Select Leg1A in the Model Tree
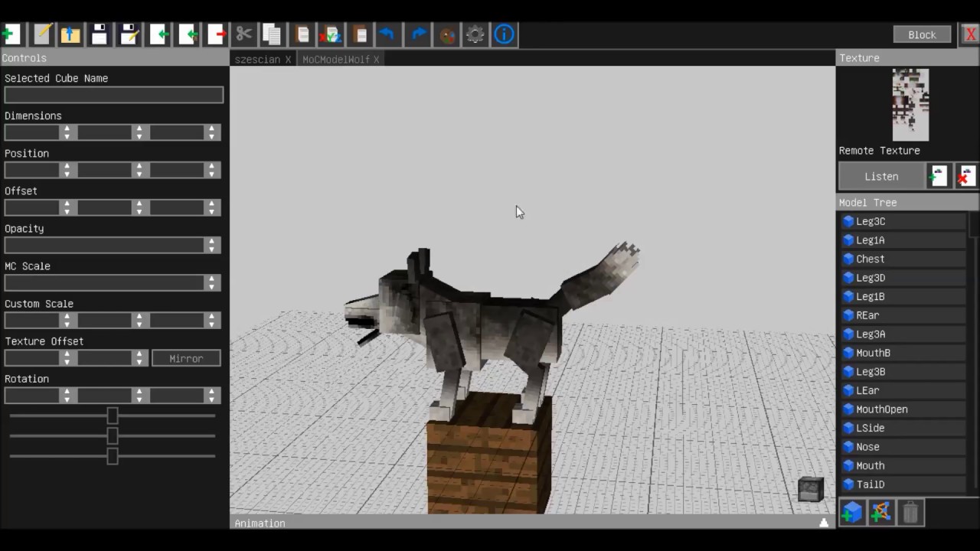The image size is (980, 551). click(x=903, y=240)
